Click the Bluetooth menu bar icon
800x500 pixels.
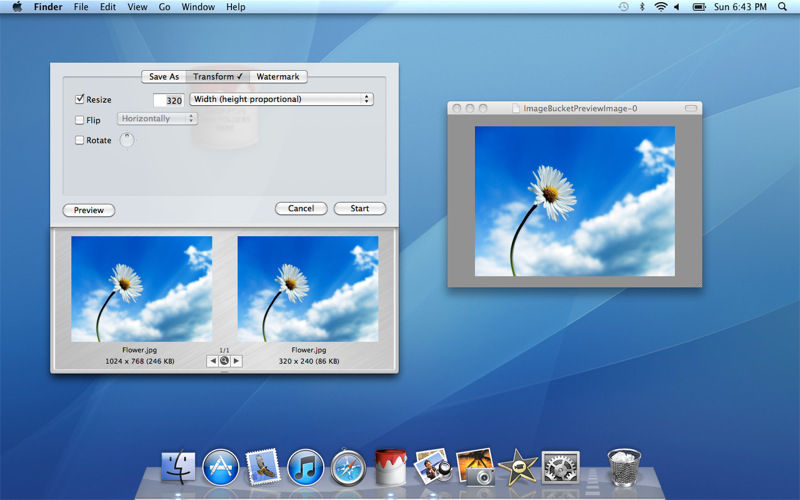click(x=642, y=7)
